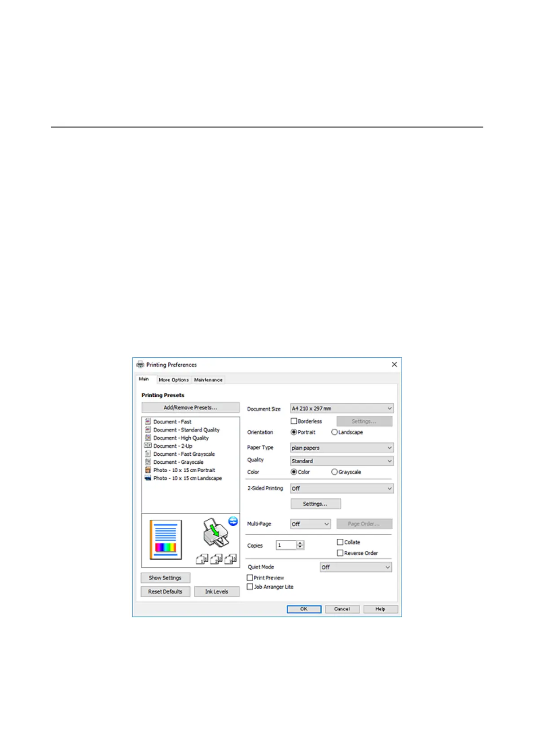The width and height of the screenshot is (534, 756).
Task: Click Add/Remove Presets button
Action: click(x=190, y=408)
